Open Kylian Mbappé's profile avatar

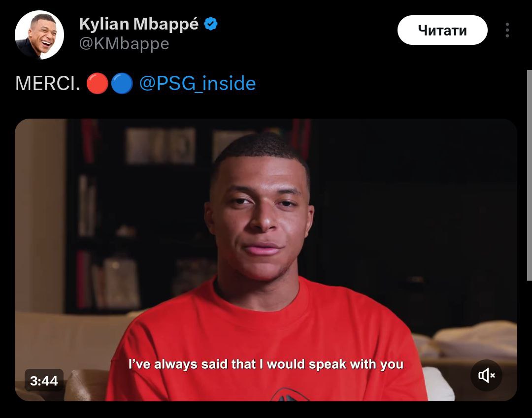tap(39, 35)
